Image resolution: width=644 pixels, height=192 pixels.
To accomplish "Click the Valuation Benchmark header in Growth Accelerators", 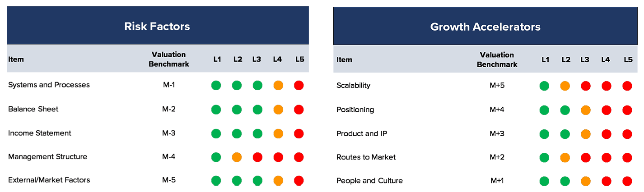I will [x=497, y=59].
